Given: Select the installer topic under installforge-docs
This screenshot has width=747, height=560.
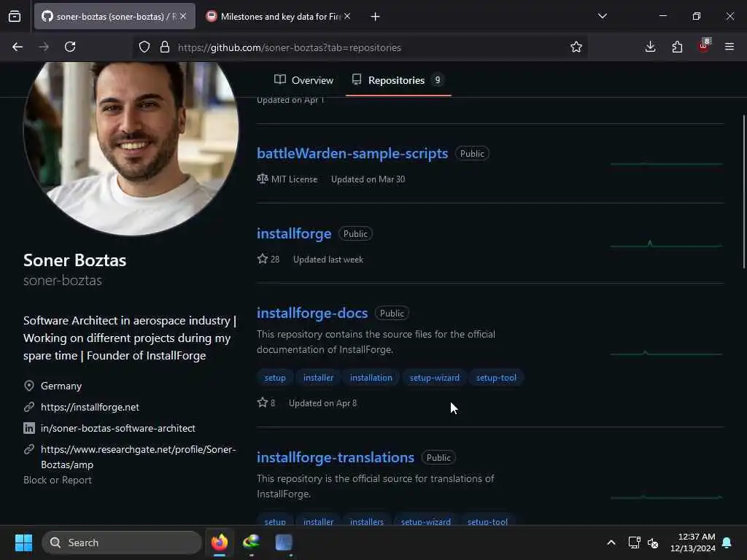Looking at the screenshot, I should click(x=318, y=378).
